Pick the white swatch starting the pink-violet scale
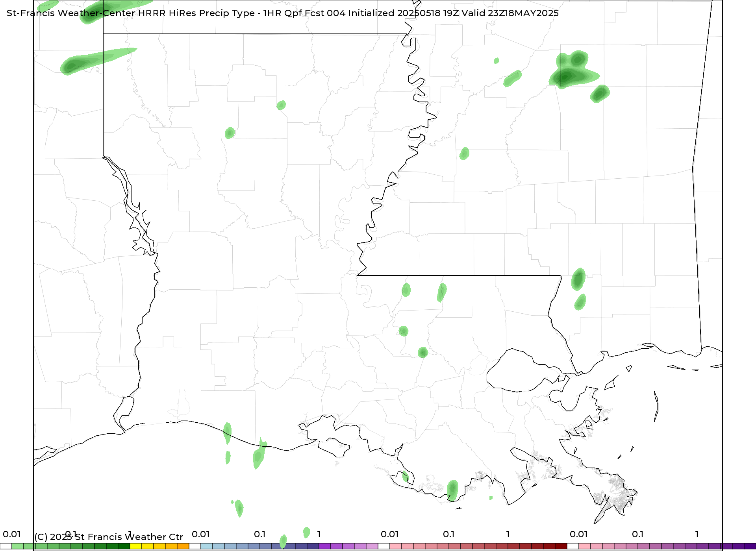This screenshot has height=551, width=756. (x=573, y=546)
